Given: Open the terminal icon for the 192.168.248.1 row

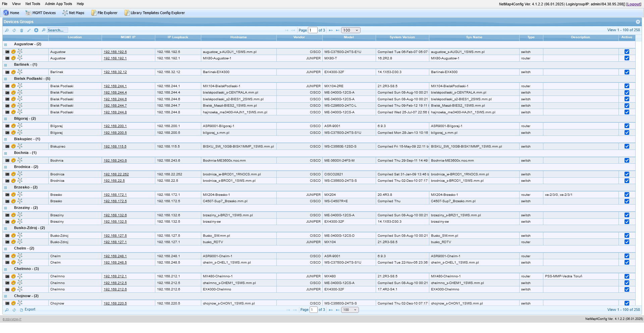Looking at the screenshot, I should 7,256.
